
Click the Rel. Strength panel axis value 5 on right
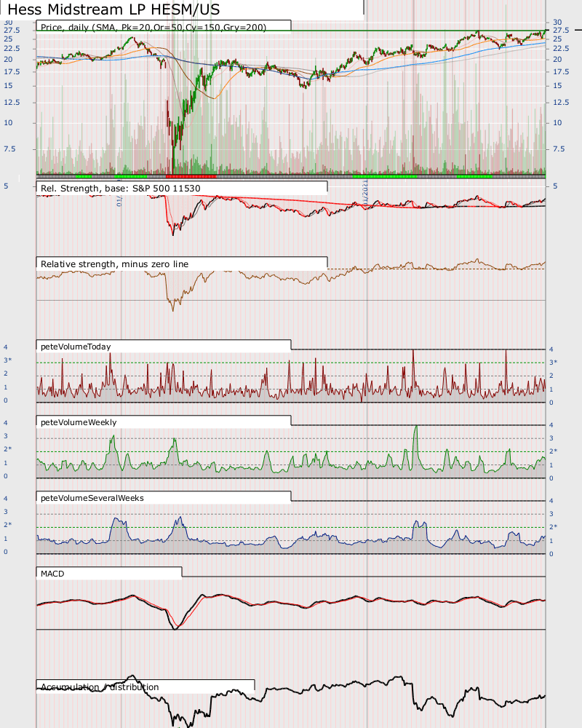click(x=555, y=186)
